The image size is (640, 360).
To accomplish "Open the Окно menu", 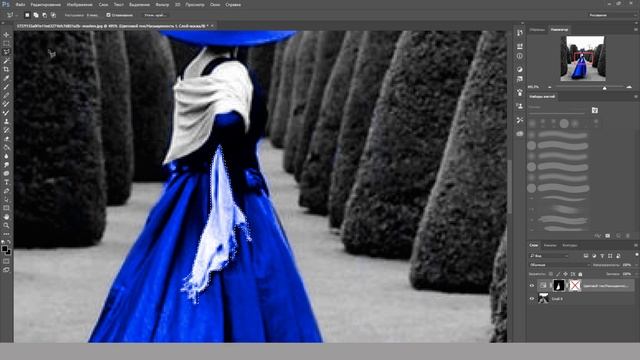I will pyautogui.click(x=215, y=5).
